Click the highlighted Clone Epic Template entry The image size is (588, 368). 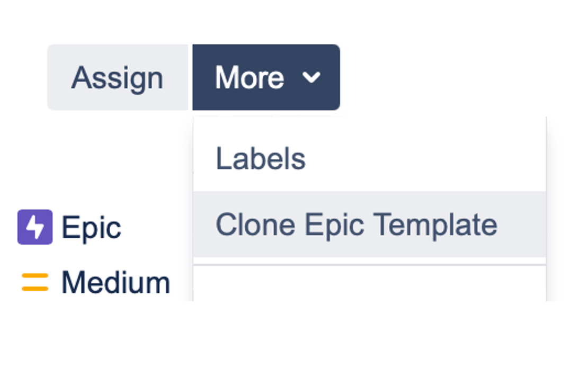356,225
